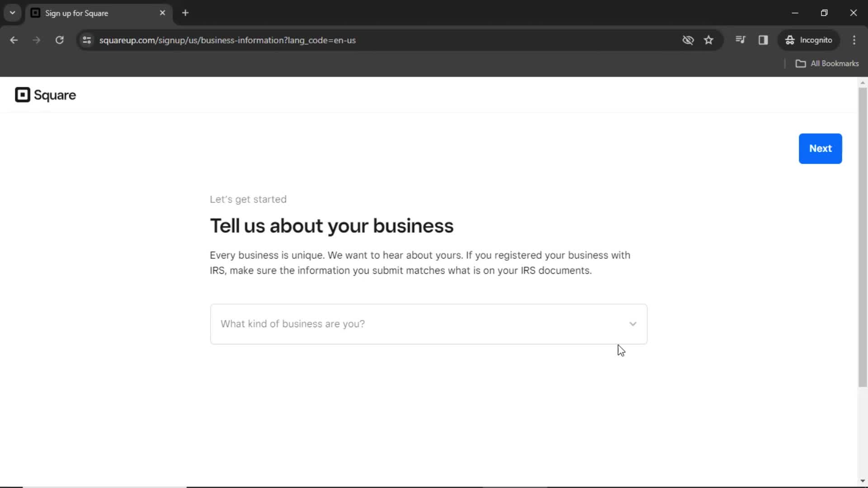Close the browser window
868x488 pixels.
point(854,13)
